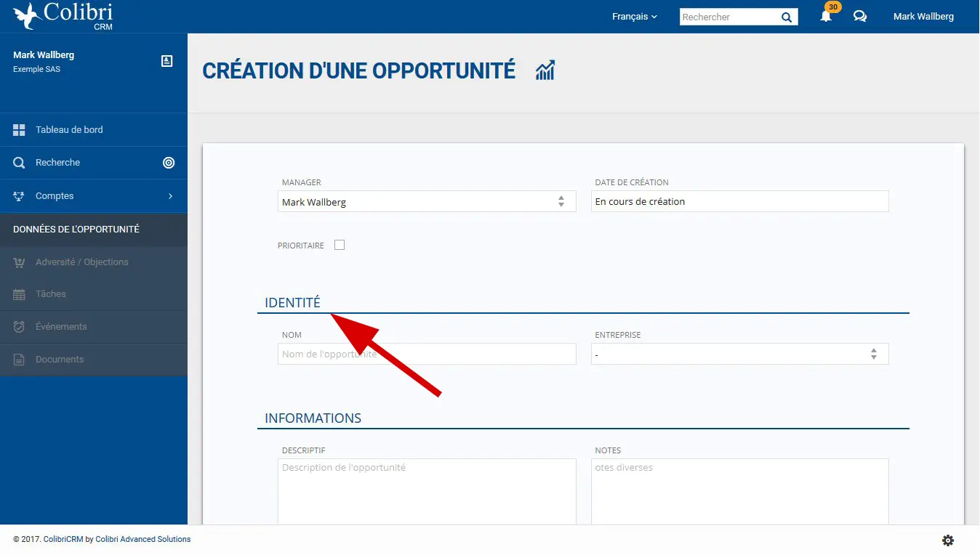Click the contact card icon beside Mark Wallberg

tap(166, 61)
